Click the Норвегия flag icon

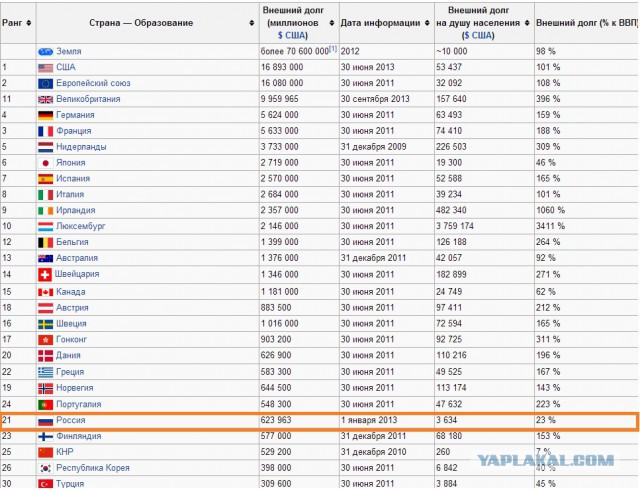pyautogui.click(x=45, y=388)
